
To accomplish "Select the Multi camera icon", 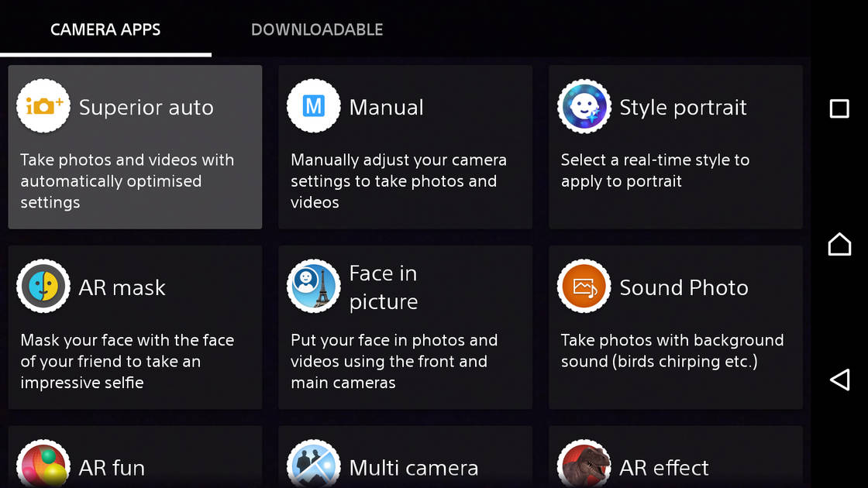I will (x=313, y=464).
